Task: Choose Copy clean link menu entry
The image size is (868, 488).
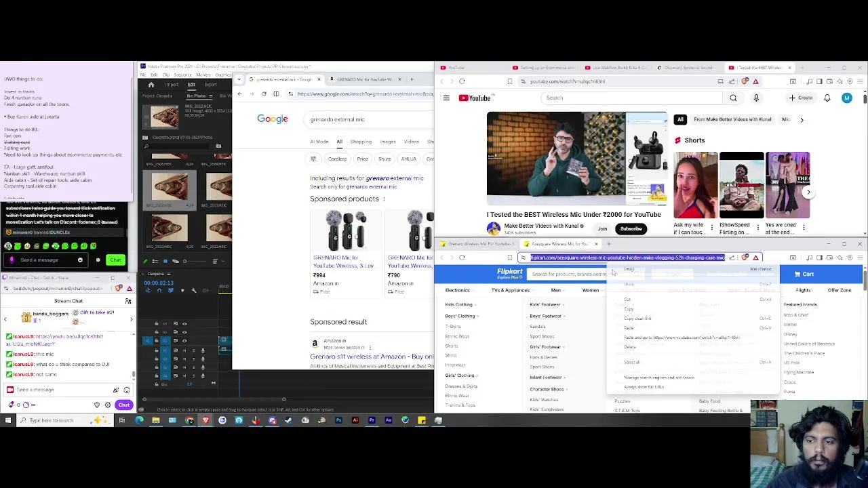Action: coord(637,319)
